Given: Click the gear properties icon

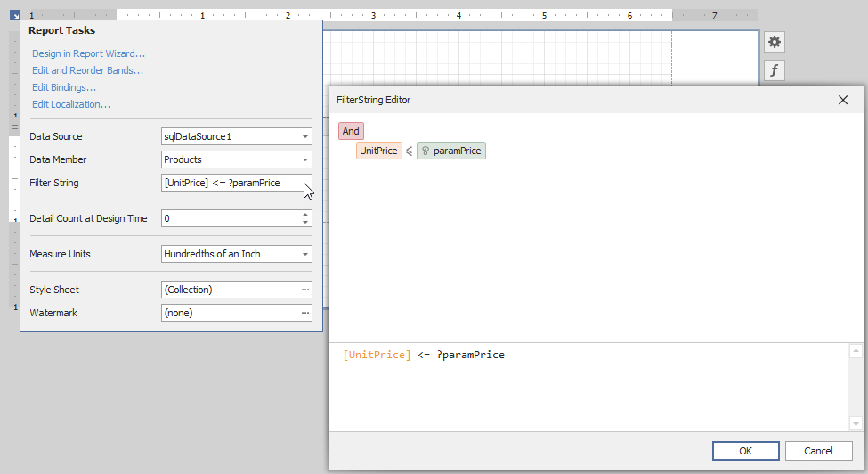Looking at the screenshot, I should tap(775, 42).
